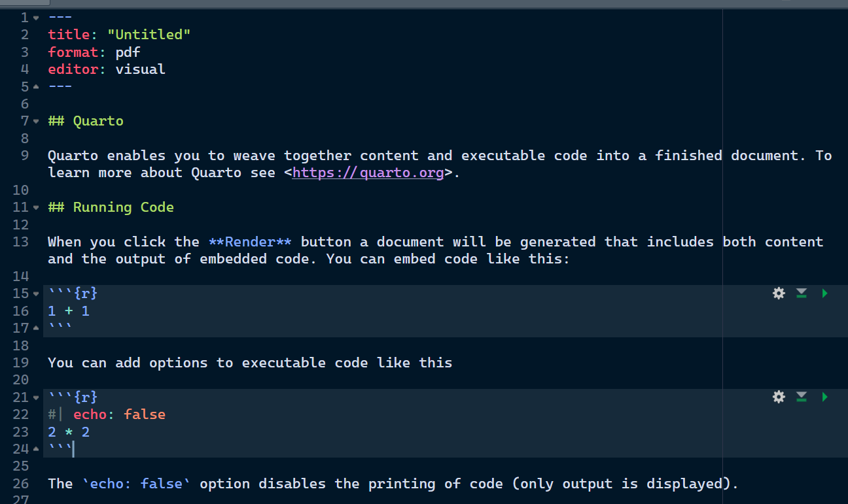The height and width of the screenshot is (504, 848).
Task: Fold the second R chunk at line 21
Action: click(x=35, y=397)
